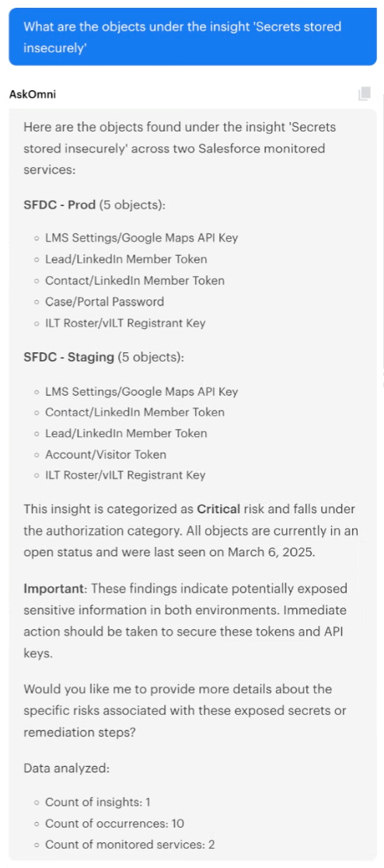This screenshot has width=384, height=868.
Task: Click LMS Settings/Google Maps API Key under Prod
Action: (141, 238)
